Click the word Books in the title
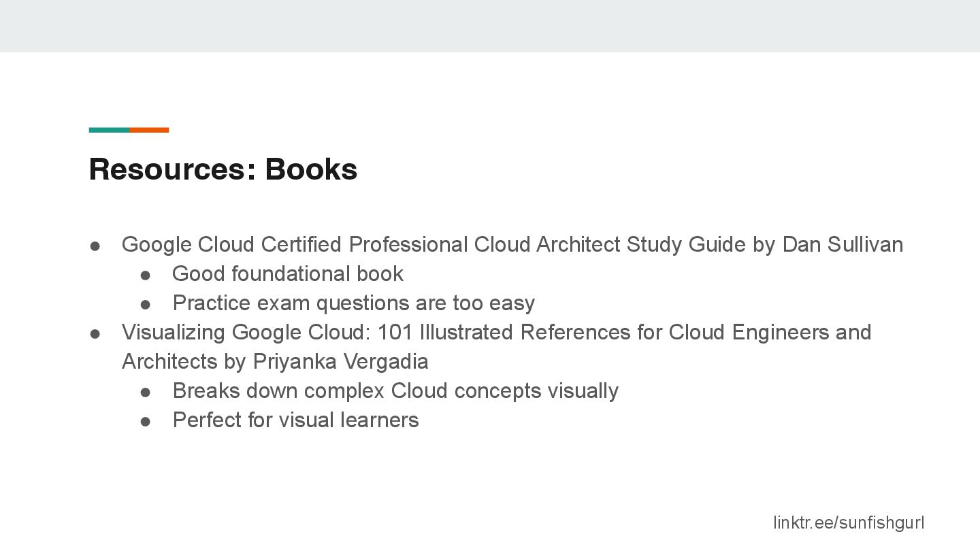This screenshot has width=980, height=551. (x=311, y=169)
